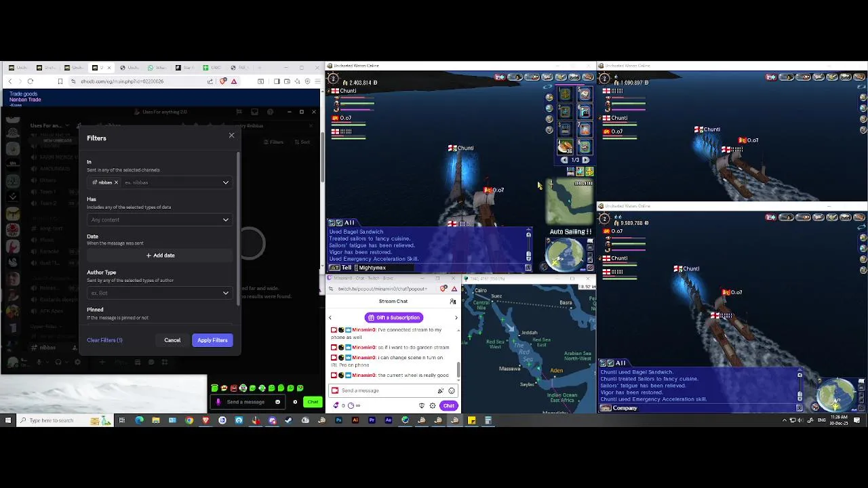Click left arrow beside Gift a Subscription
Image resolution: width=868 pixels, height=488 pixels.
(330, 318)
